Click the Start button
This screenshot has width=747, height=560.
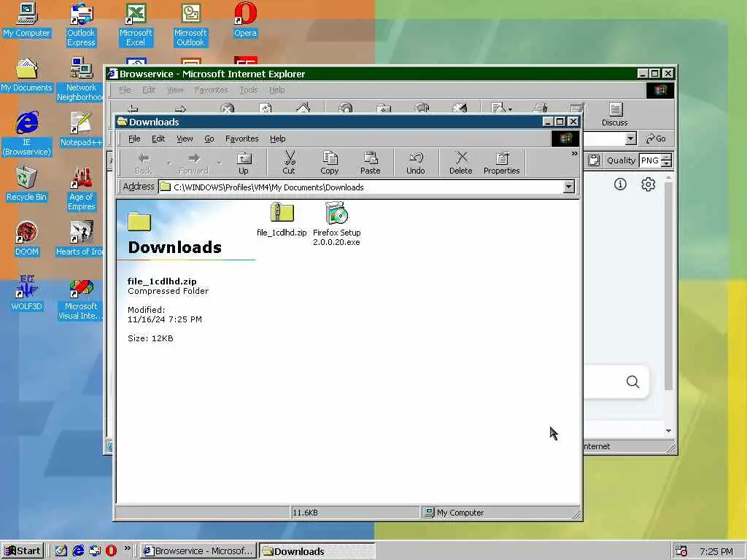[x=23, y=551]
